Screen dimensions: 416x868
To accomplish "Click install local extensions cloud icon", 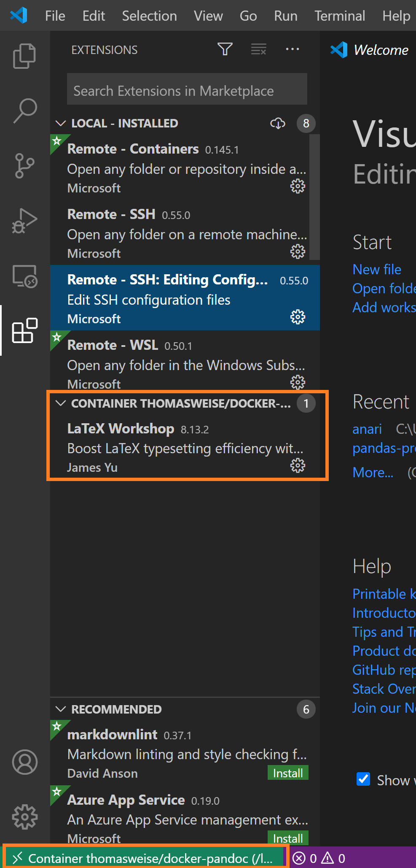I will [x=277, y=123].
